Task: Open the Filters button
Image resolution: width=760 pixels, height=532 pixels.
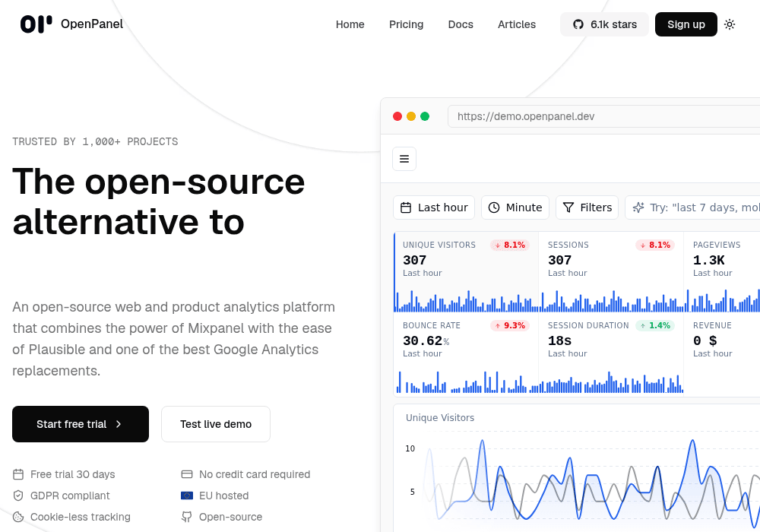Action: coord(587,207)
